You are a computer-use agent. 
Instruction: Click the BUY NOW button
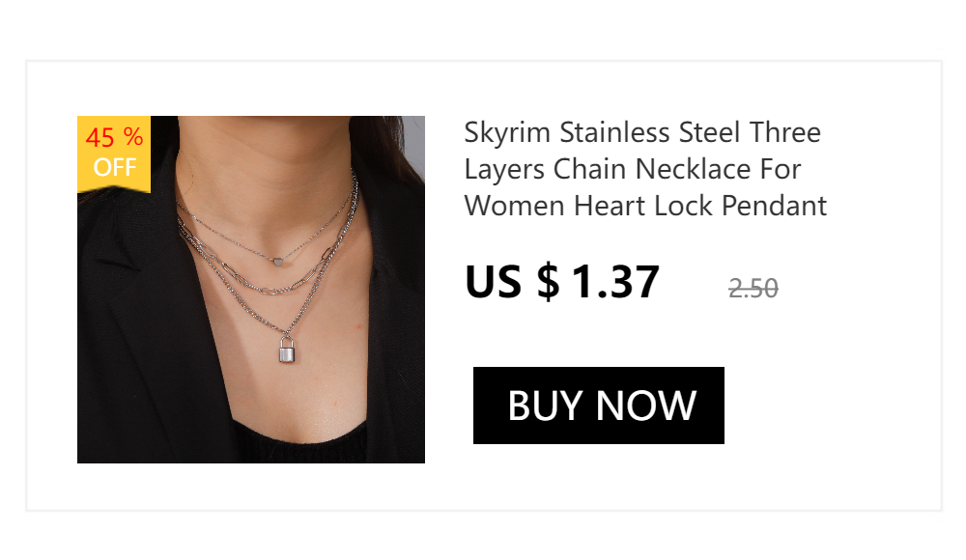click(x=598, y=406)
